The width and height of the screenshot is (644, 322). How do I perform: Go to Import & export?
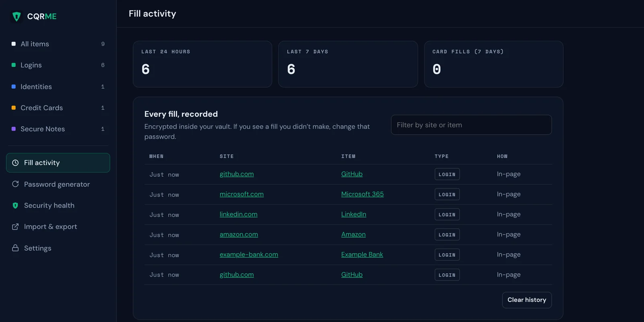[58, 227]
